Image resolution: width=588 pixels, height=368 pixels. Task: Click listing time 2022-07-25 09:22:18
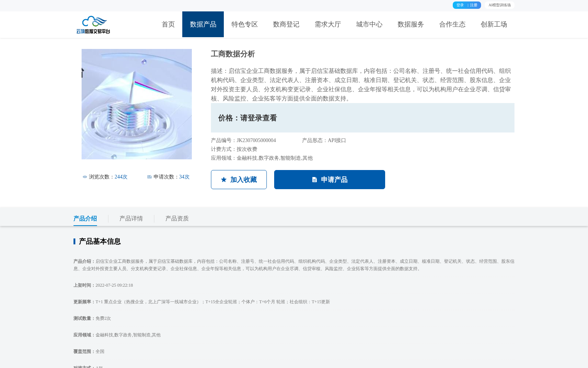click(x=114, y=285)
